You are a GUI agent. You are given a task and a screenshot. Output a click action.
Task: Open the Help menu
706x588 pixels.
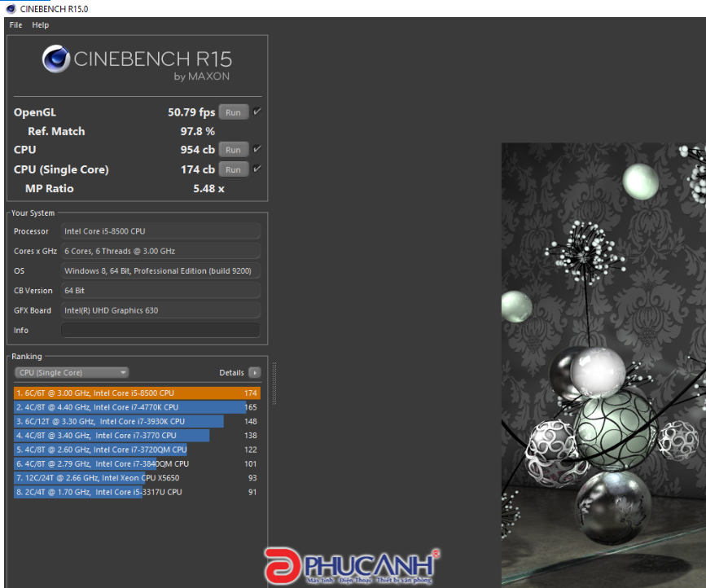(40, 25)
